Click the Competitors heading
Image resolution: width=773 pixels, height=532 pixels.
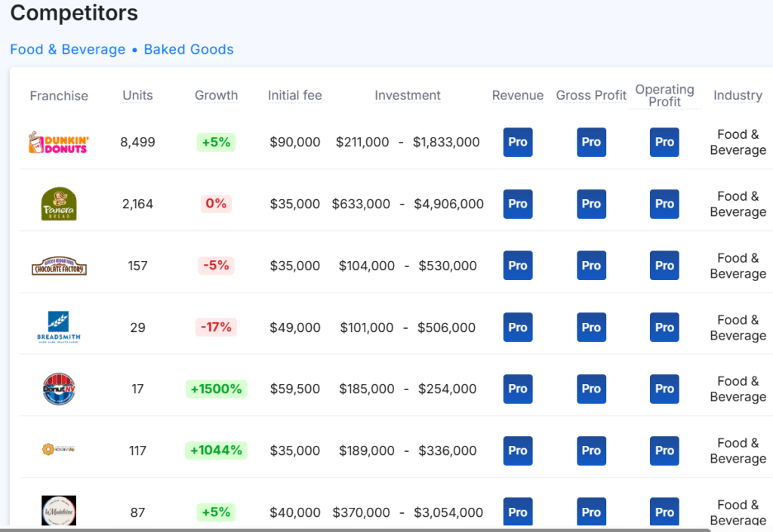pyautogui.click(x=74, y=13)
